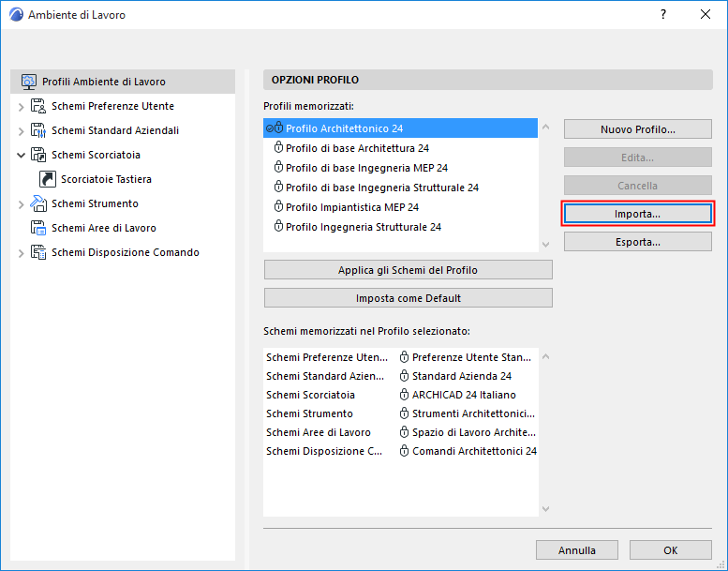Viewport: 728px width, 571px height.
Task: Select Profilo Architettonico 24 in list
Action: [400, 128]
